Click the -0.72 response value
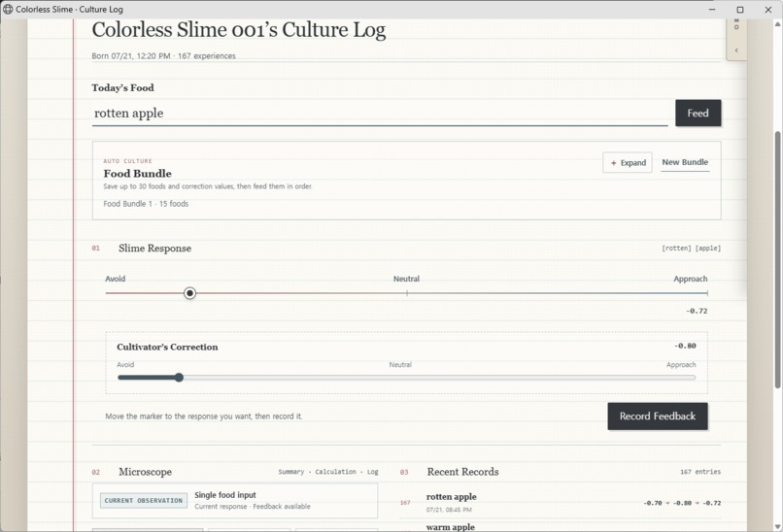Screen dimensions: 783x532 (697, 311)
